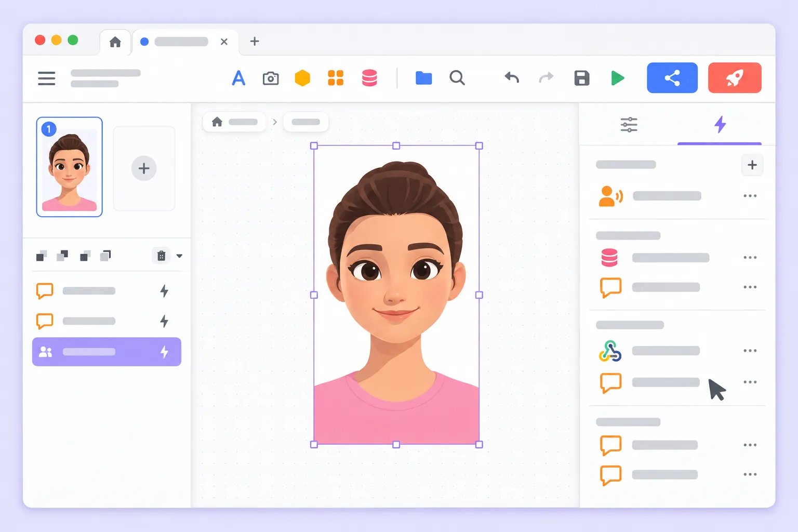Save with the floppy disk icon
798x532 pixels.
pyautogui.click(x=582, y=78)
